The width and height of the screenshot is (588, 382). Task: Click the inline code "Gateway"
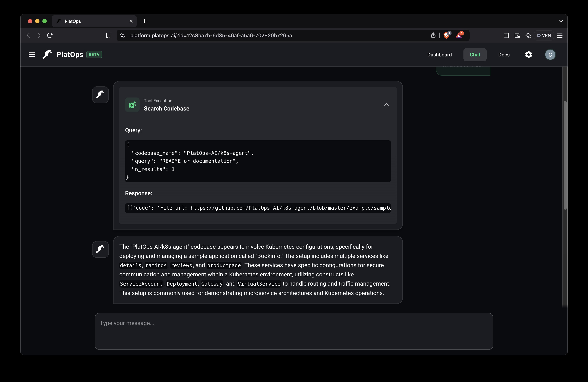click(x=212, y=284)
